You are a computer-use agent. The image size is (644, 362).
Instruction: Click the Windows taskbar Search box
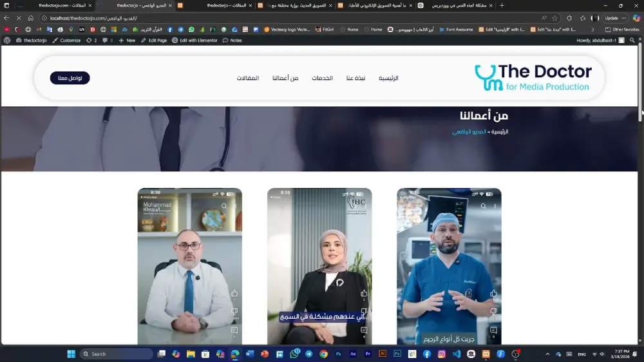click(x=116, y=354)
